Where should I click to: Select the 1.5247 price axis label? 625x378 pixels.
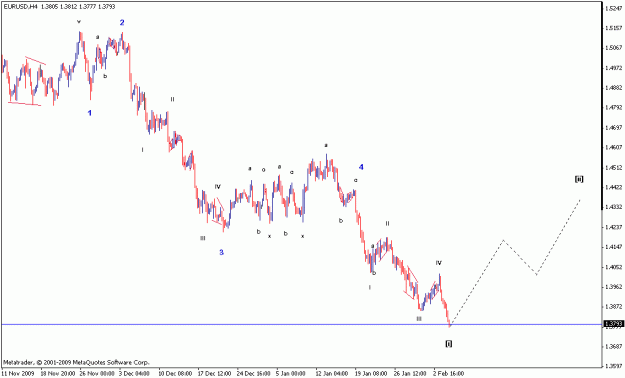[x=614, y=8]
